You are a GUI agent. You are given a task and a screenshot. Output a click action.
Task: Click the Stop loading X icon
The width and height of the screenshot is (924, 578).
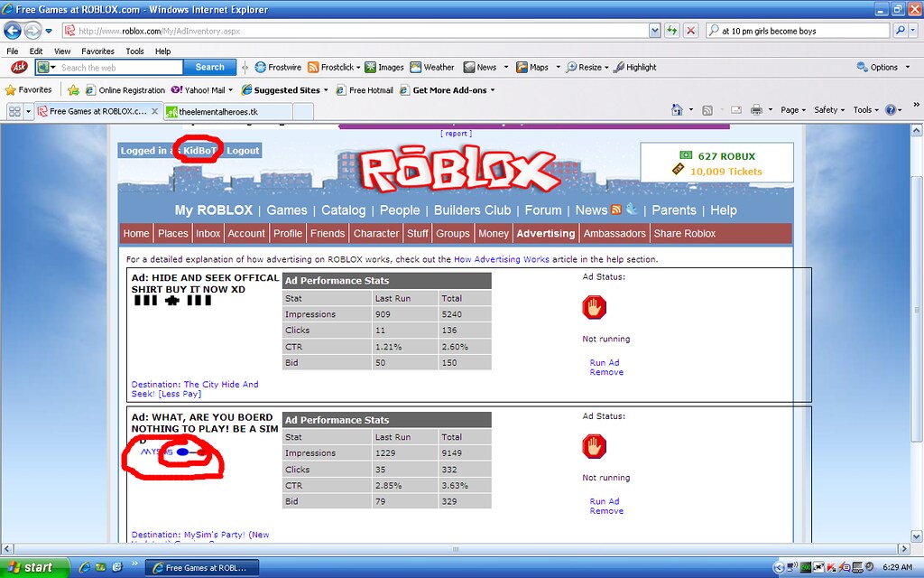(690, 30)
